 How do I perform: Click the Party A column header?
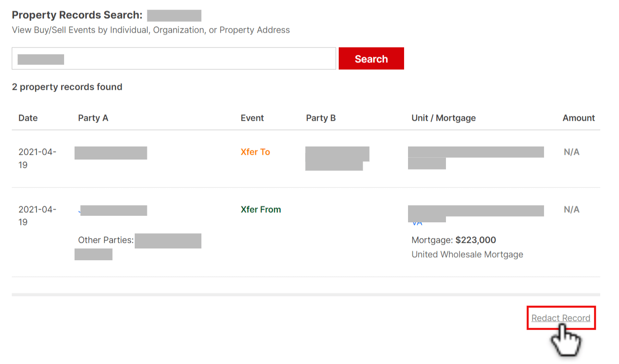(93, 118)
